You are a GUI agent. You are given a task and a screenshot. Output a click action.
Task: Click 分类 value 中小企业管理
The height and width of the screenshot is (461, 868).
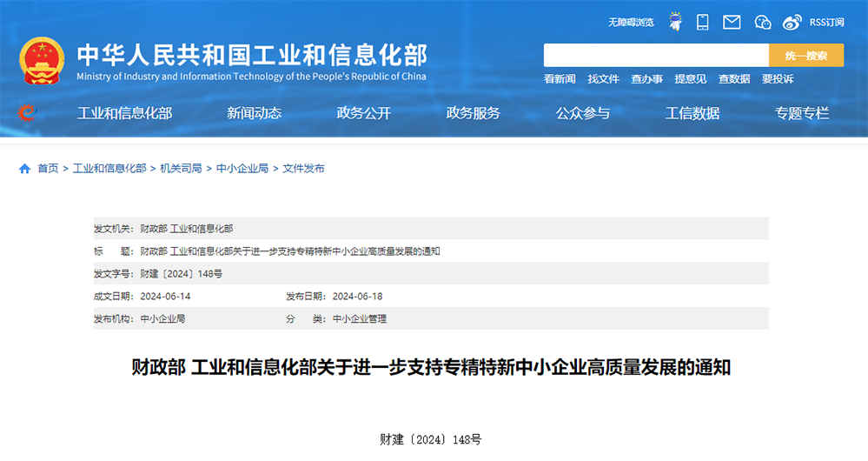pos(359,319)
